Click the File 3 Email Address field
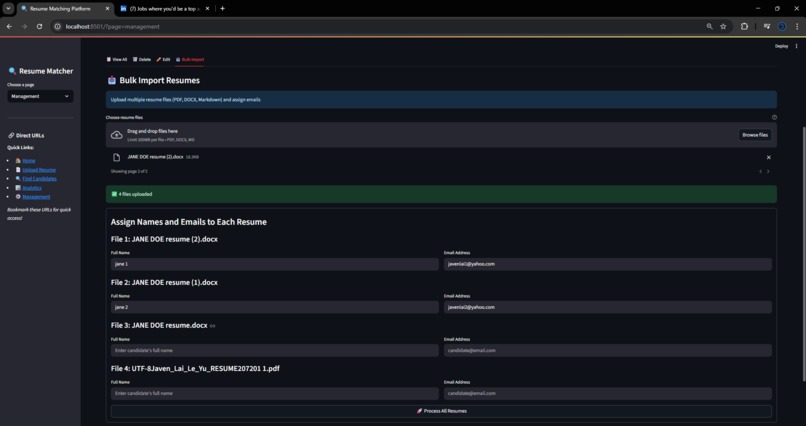This screenshot has height=426, width=806. pyautogui.click(x=608, y=350)
